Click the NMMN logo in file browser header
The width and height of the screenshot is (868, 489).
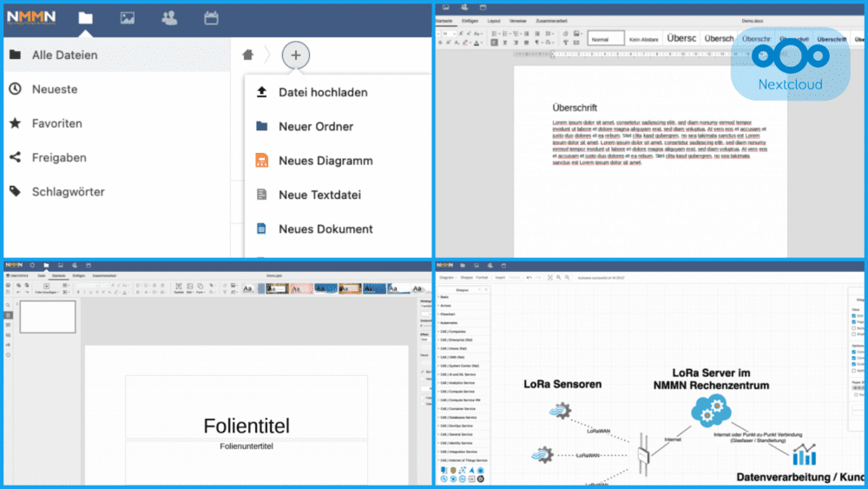(31, 17)
